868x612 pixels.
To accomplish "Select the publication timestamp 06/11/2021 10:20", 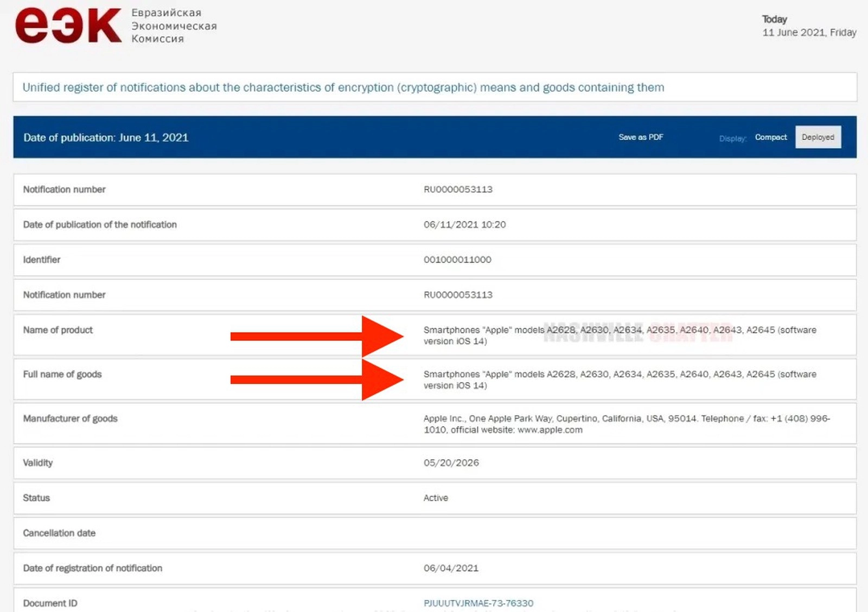I will point(464,225).
